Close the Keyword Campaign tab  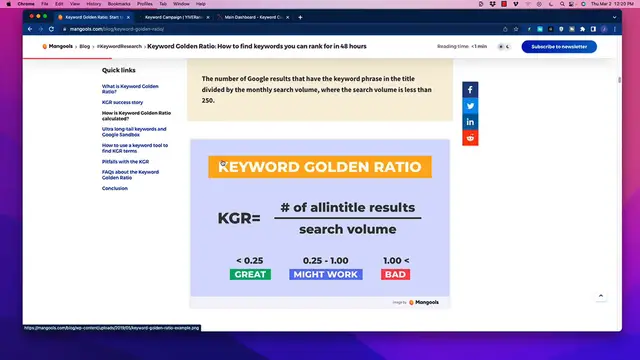208,17
